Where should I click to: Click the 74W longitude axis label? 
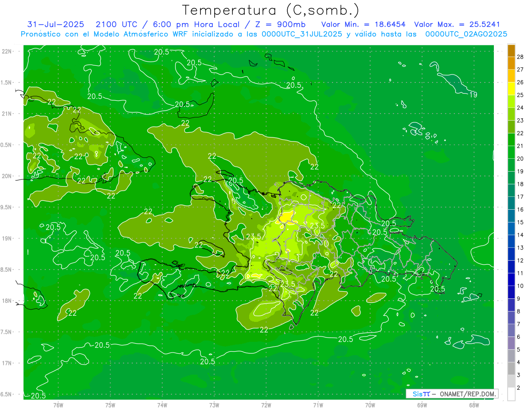click(x=162, y=405)
